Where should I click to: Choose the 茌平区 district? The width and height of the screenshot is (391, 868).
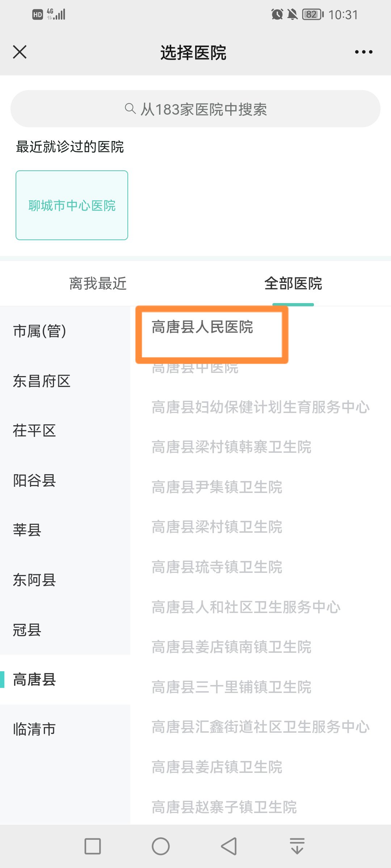point(34,431)
